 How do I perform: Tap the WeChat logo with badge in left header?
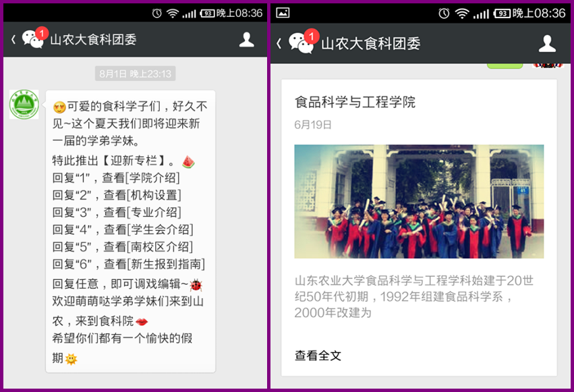click(33, 39)
